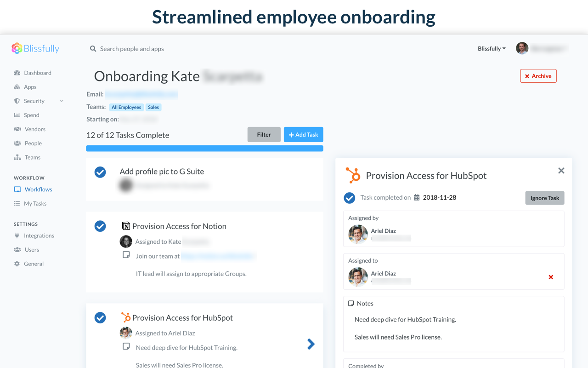This screenshot has height=368, width=588.
Task: Toggle the Provision Access for Notion checkmark
Action: (100, 226)
